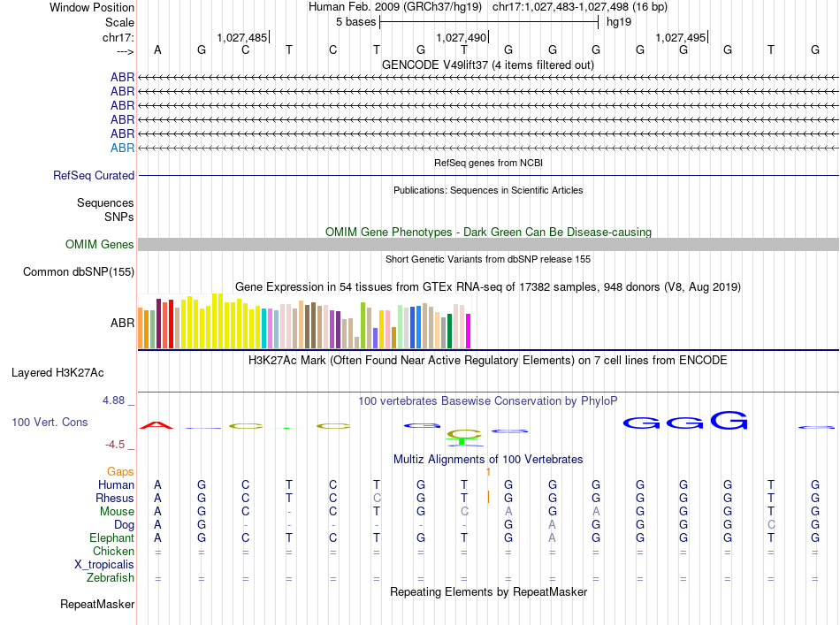The width and height of the screenshot is (840, 625).
Task: Click the Common dbSNP(155) track label
Action: [78, 272]
